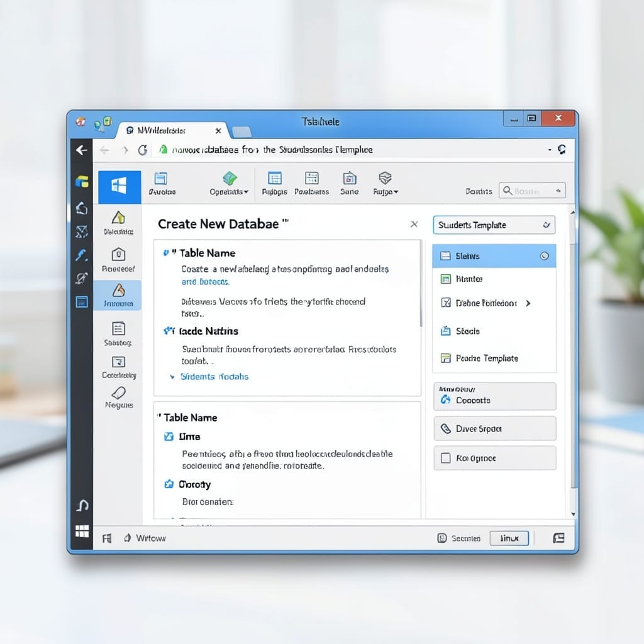Click the blue-yellow app icon in dark sidebar
Screen dimensions: 644x644
coord(82,181)
